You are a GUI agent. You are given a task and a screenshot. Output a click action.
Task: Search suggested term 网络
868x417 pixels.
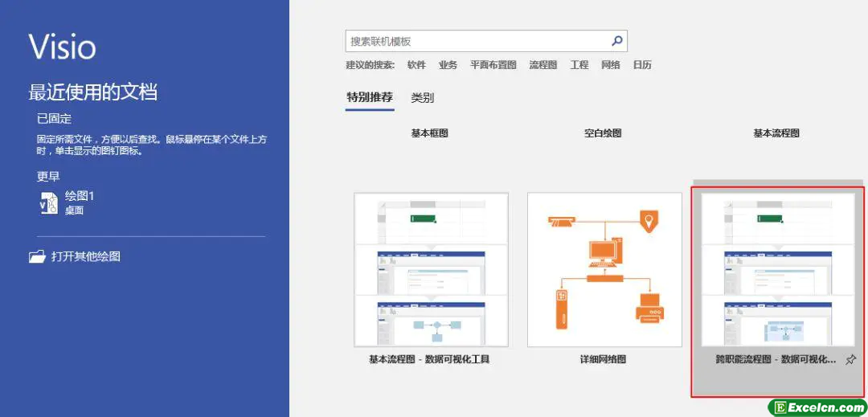coord(611,65)
